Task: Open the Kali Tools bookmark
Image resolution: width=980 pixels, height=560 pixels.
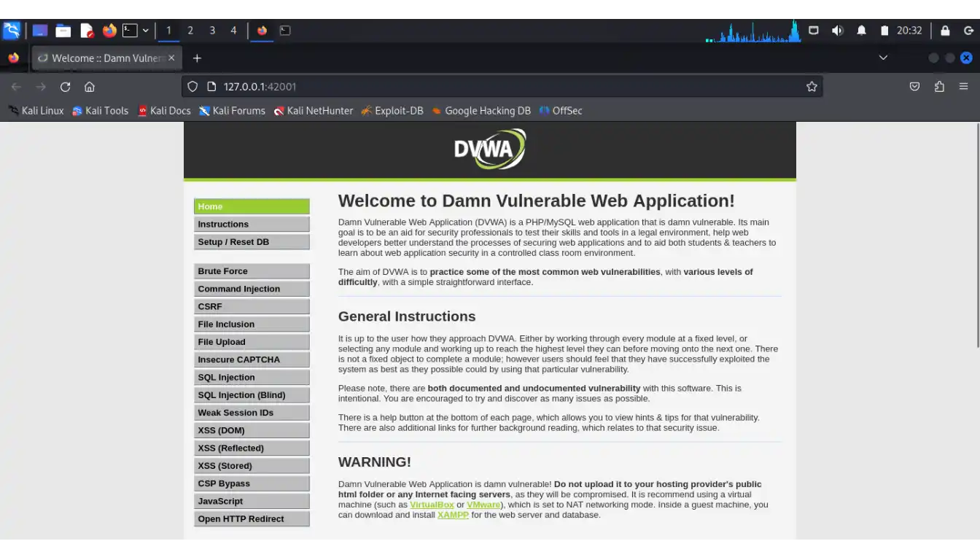Action: tap(100, 111)
